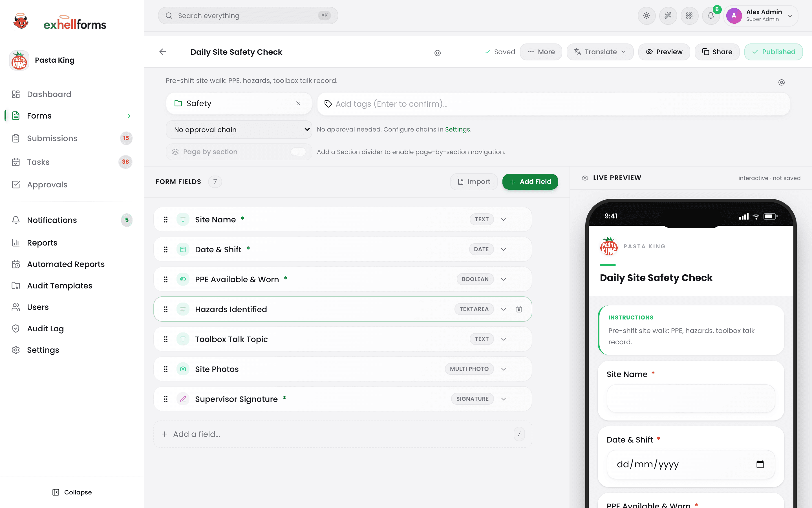Click the Search everything field
The width and height of the screenshot is (812, 508).
pos(248,16)
